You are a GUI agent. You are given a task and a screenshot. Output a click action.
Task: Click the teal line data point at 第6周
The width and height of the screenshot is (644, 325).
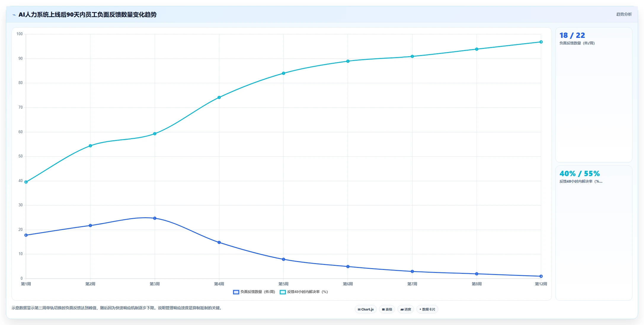(348, 61)
